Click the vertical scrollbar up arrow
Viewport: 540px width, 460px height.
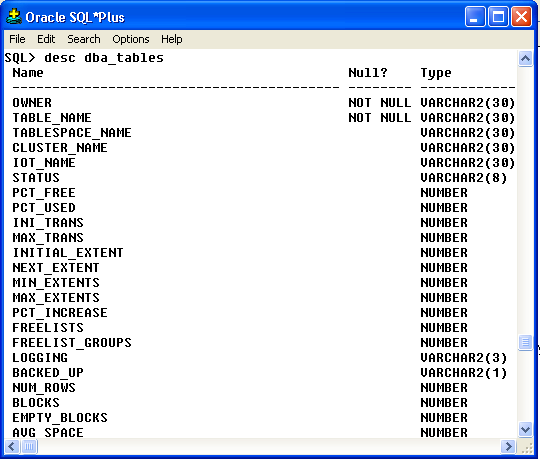pyautogui.click(x=525, y=59)
